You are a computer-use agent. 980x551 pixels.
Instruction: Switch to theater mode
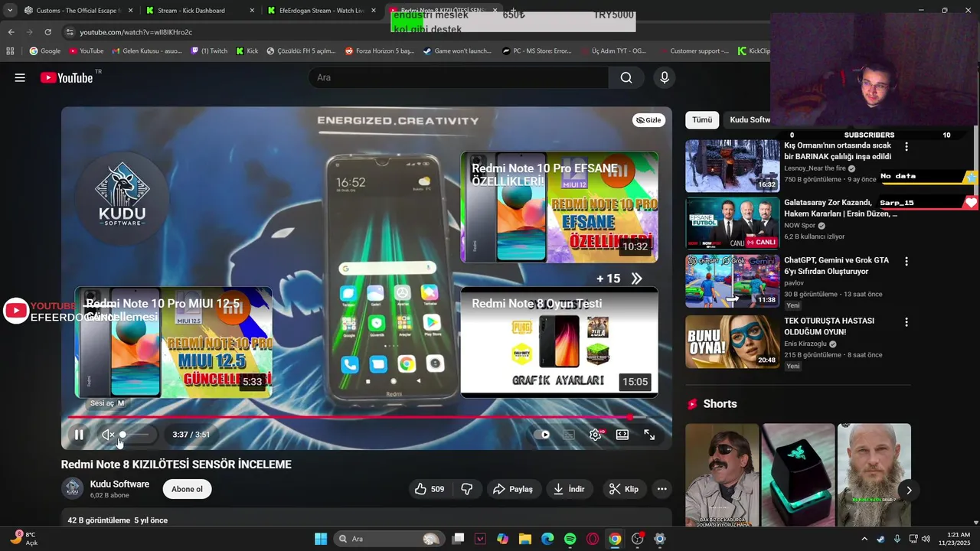coord(622,435)
